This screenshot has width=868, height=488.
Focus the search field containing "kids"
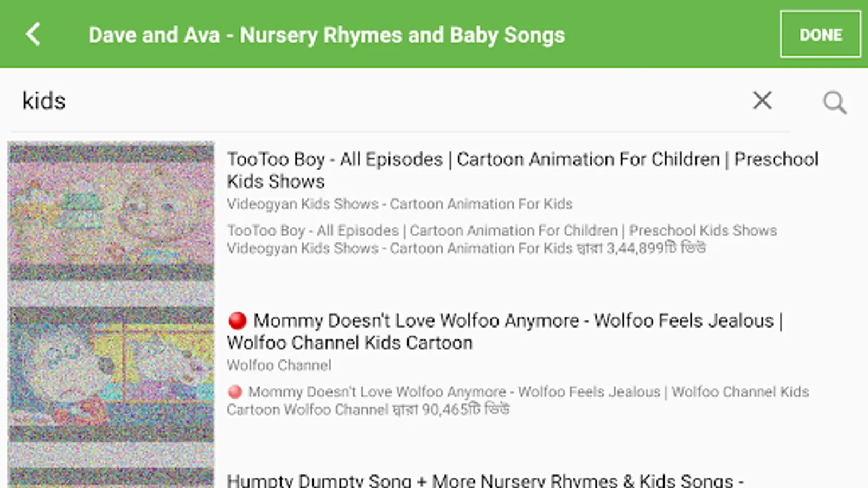click(x=380, y=101)
